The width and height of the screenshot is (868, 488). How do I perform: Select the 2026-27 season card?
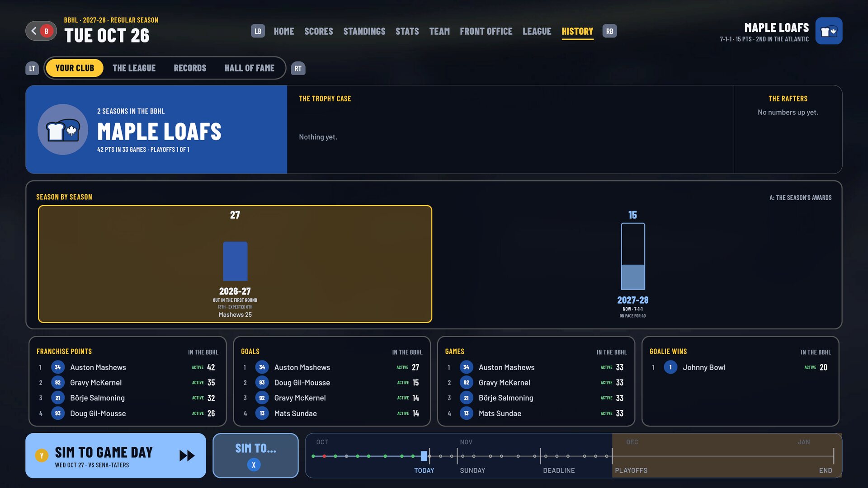pyautogui.click(x=235, y=264)
